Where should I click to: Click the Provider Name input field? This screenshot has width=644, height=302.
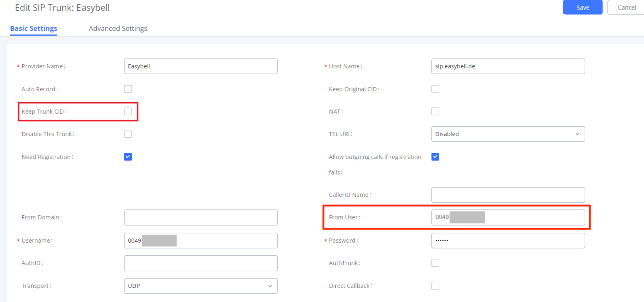[201, 66]
